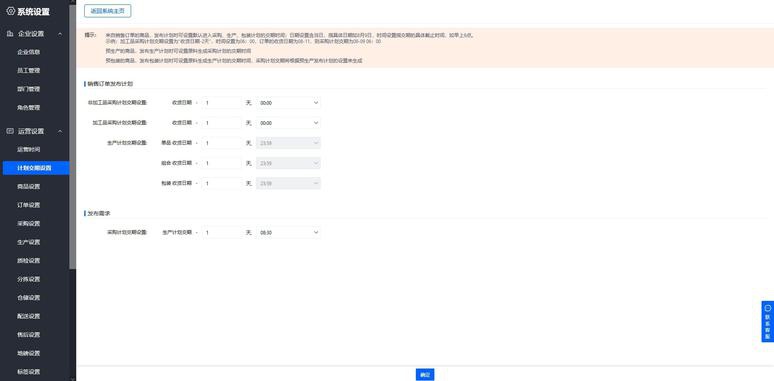
Task: Go to 角色管理 in the sidebar
Action: click(x=29, y=108)
